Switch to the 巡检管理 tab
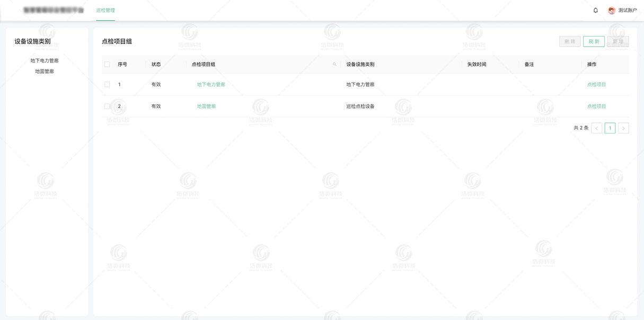Viewport: 644px width, 320px height. pyautogui.click(x=105, y=10)
